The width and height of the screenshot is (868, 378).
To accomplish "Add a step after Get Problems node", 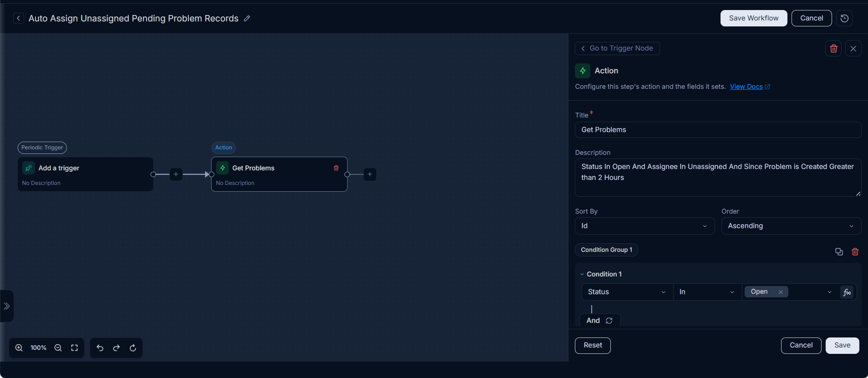I will [x=370, y=174].
